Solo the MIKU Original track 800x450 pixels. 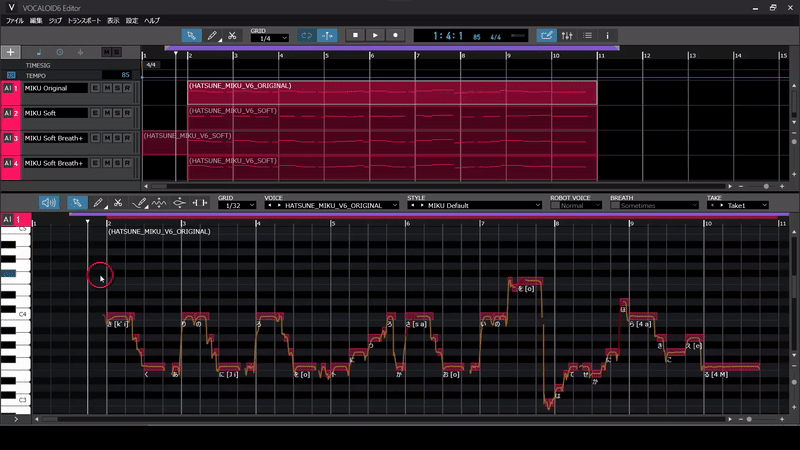pos(117,88)
